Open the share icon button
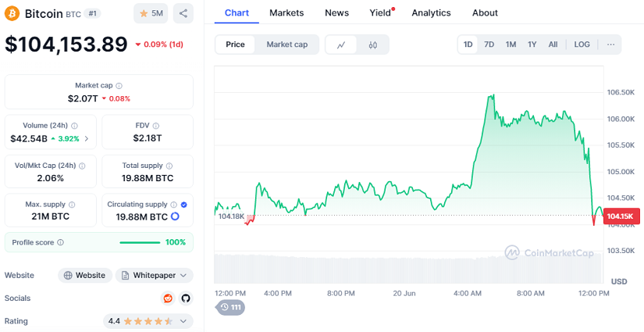This screenshot has width=644, height=332. [x=183, y=13]
